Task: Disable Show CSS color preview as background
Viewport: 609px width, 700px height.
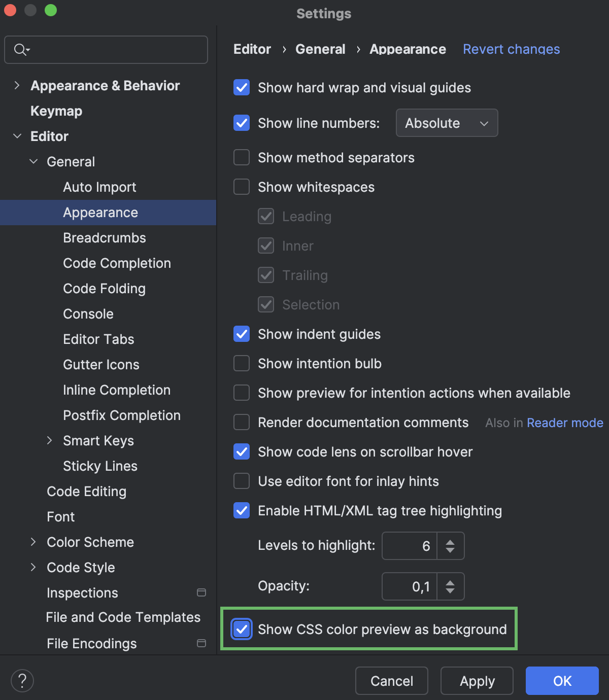Action: pos(241,629)
